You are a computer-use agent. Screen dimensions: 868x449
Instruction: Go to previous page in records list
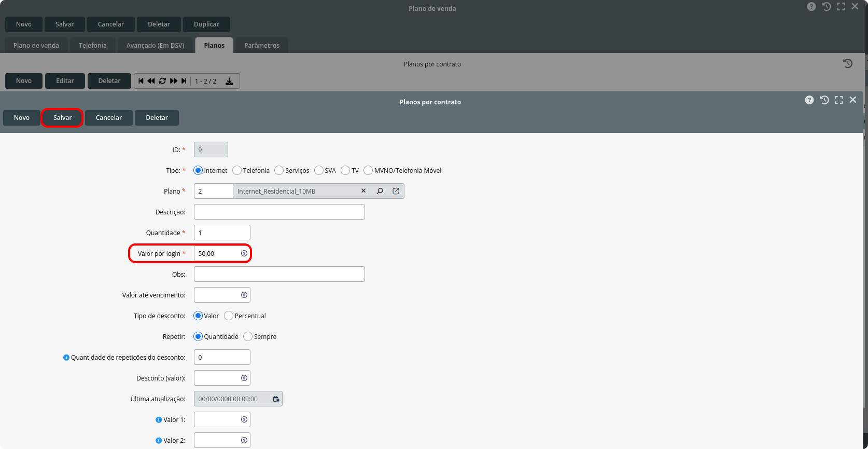[x=151, y=81]
